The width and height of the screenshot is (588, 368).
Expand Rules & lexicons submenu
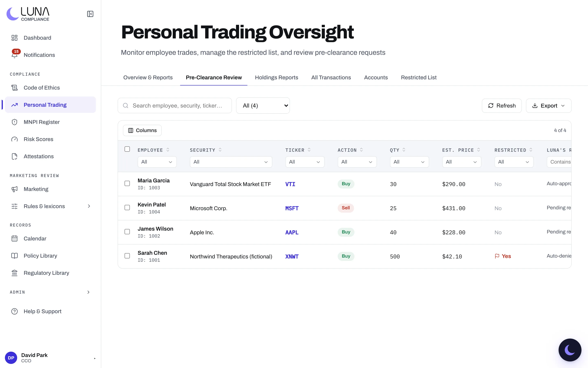pos(89,206)
